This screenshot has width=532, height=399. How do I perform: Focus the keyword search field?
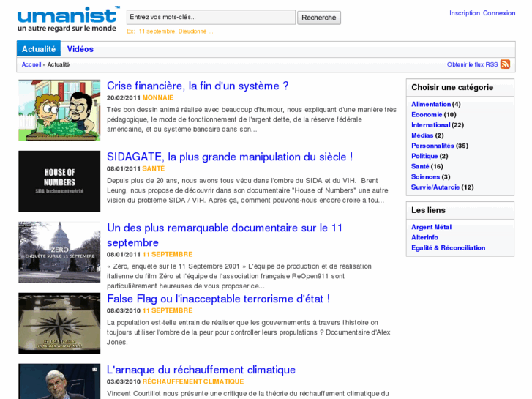click(x=211, y=18)
